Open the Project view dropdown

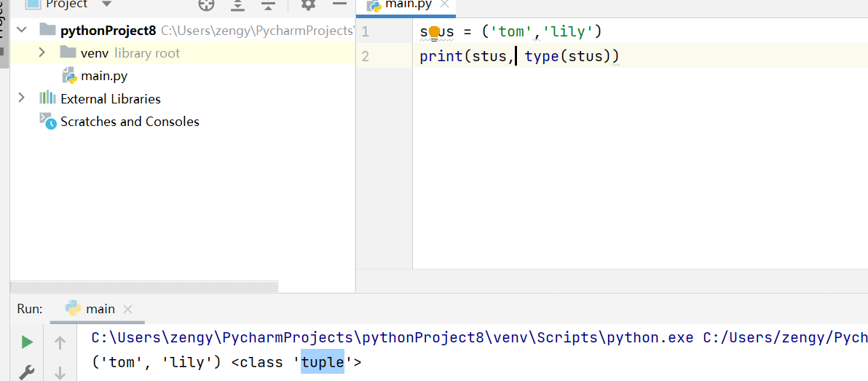coord(107,4)
